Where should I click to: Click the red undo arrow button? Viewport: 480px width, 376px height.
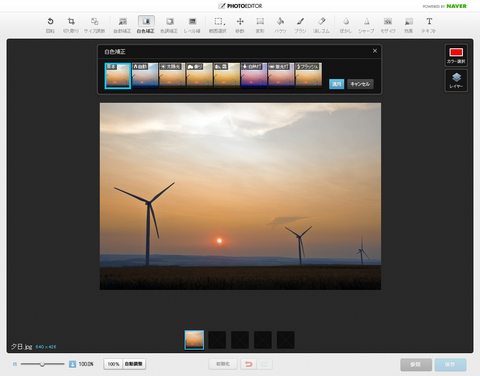(249, 364)
